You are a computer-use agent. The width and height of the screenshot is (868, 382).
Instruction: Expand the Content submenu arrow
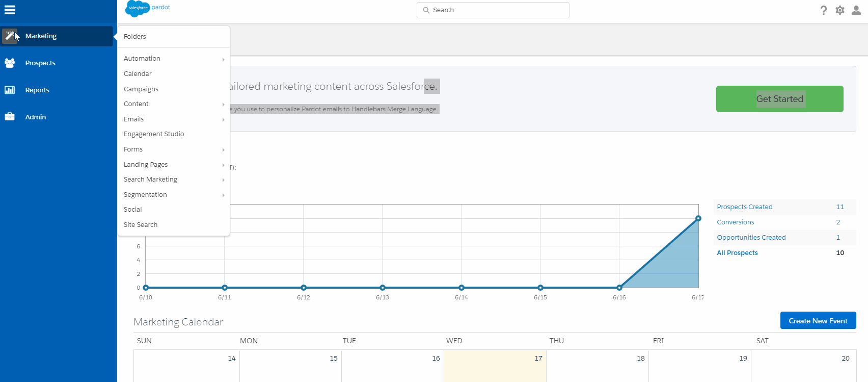223,105
